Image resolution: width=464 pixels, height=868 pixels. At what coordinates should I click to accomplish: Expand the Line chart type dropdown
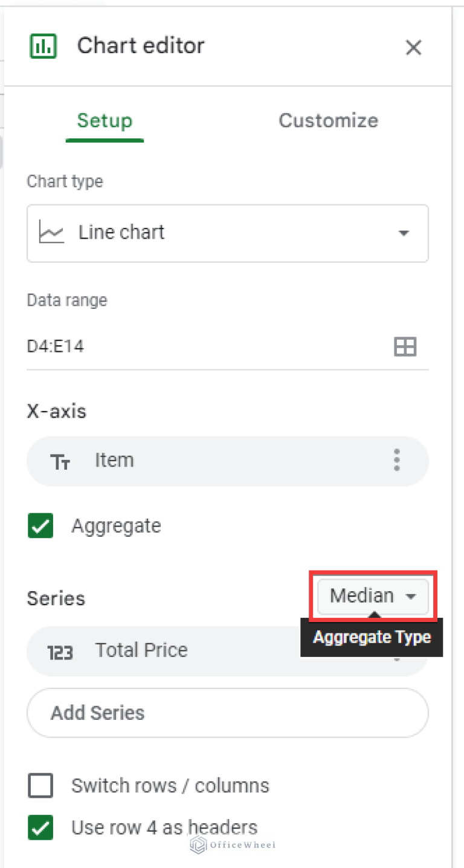point(404,233)
